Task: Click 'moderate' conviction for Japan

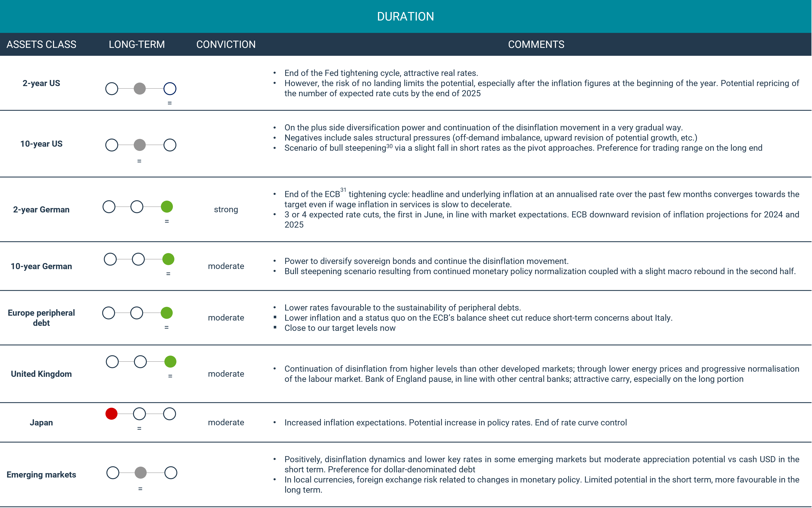Action: click(226, 422)
